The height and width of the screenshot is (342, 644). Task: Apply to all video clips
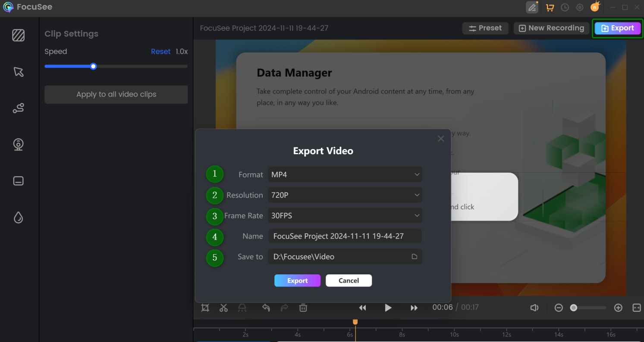point(116,94)
